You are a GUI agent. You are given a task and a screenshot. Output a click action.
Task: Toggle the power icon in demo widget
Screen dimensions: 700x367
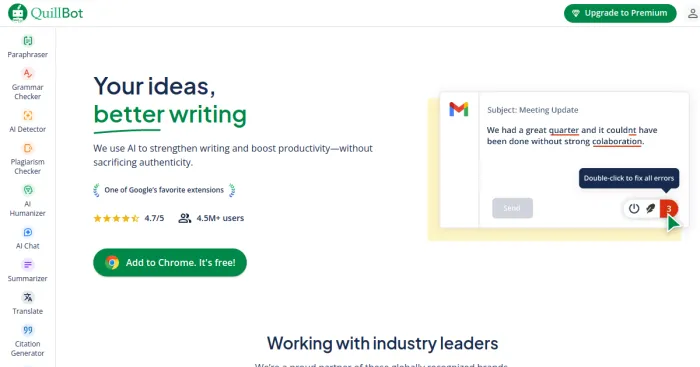pos(634,209)
